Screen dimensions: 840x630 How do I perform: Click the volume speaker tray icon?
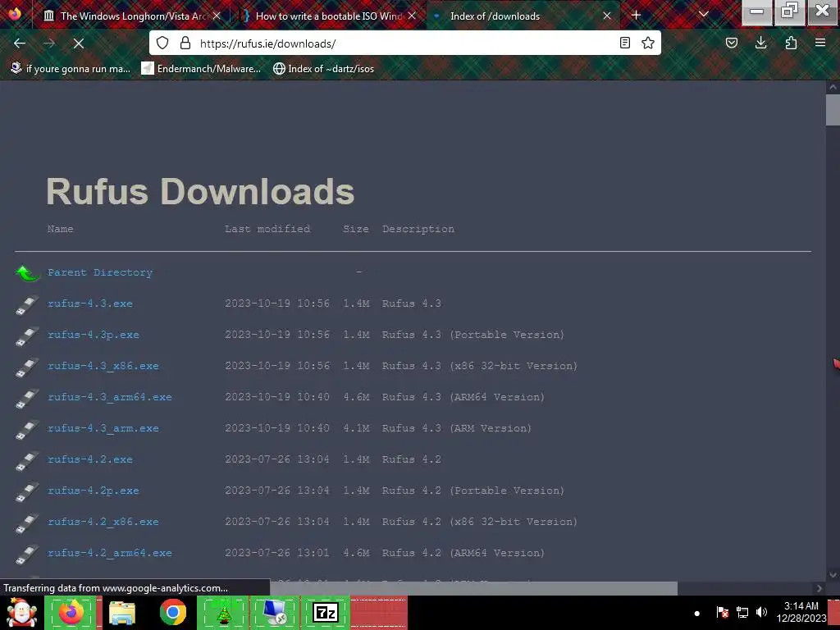pos(761,612)
